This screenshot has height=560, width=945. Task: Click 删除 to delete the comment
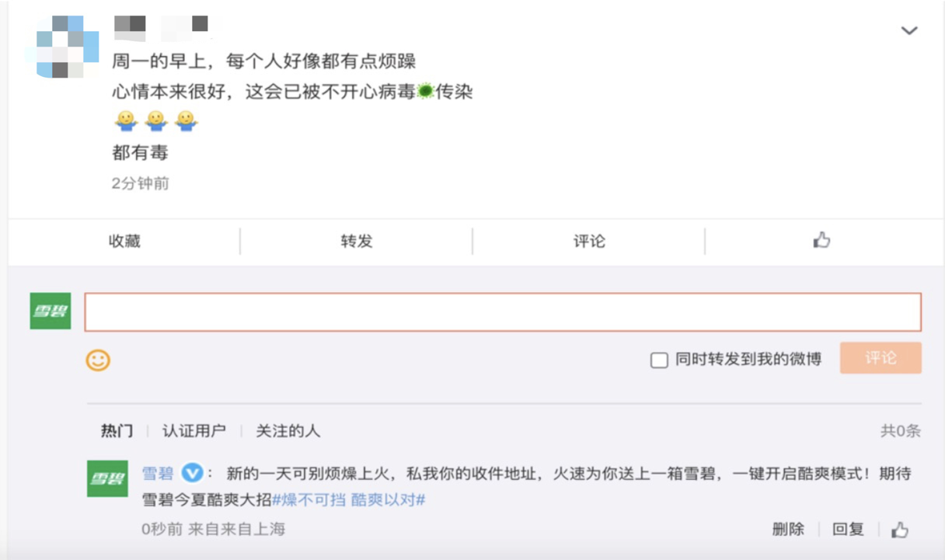tap(788, 530)
